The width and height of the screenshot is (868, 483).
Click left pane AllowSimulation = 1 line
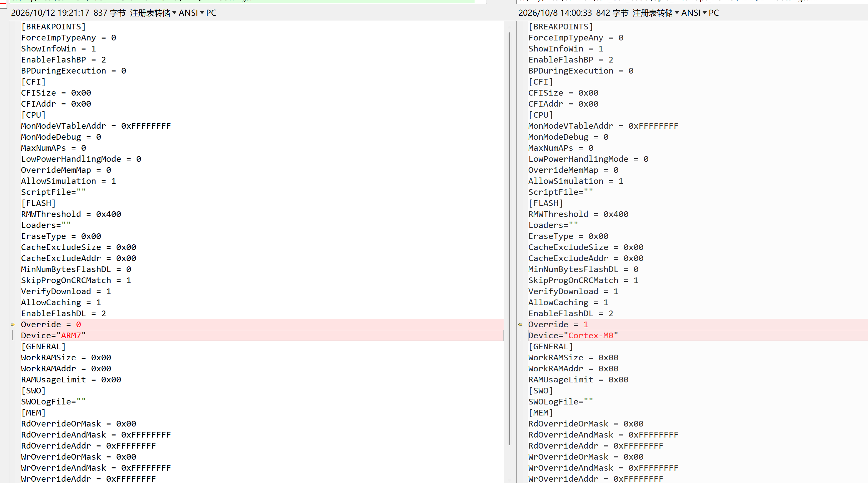(69, 181)
